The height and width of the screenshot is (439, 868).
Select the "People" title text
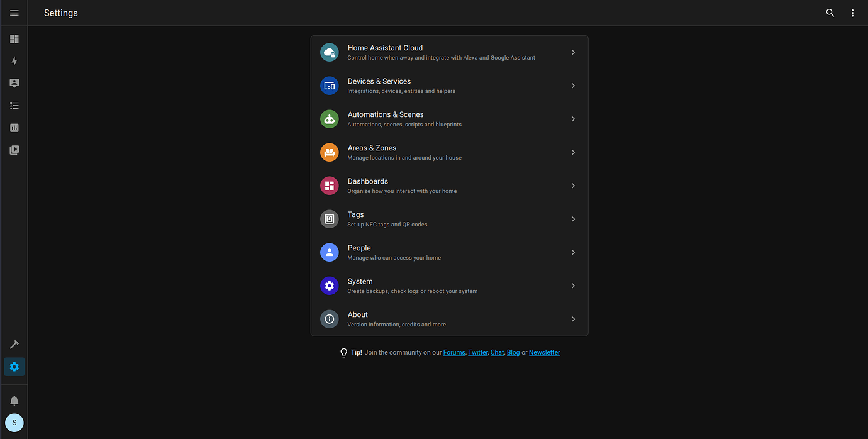[x=359, y=248]
